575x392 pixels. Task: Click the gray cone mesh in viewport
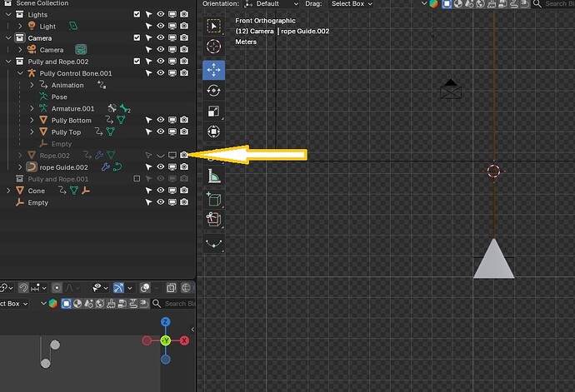tap(493, 262)
